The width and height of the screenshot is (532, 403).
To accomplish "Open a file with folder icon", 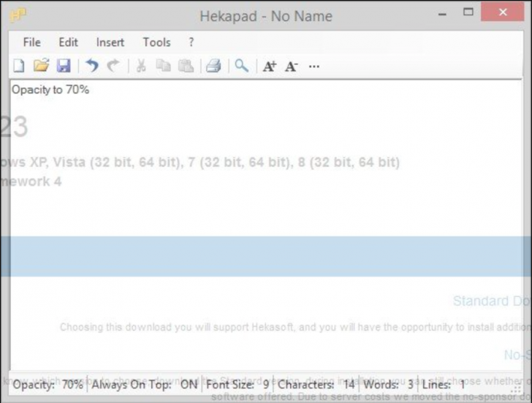I will pos(42,66).
